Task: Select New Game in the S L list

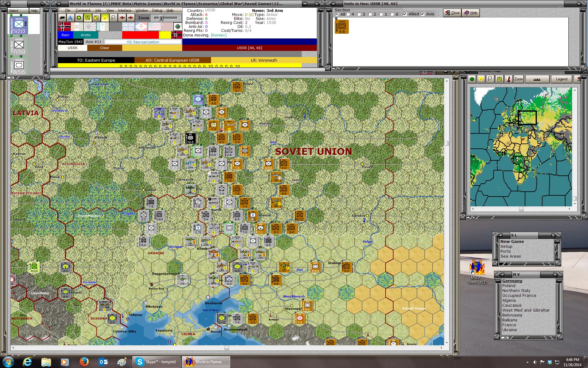Action: pos(512,242)
